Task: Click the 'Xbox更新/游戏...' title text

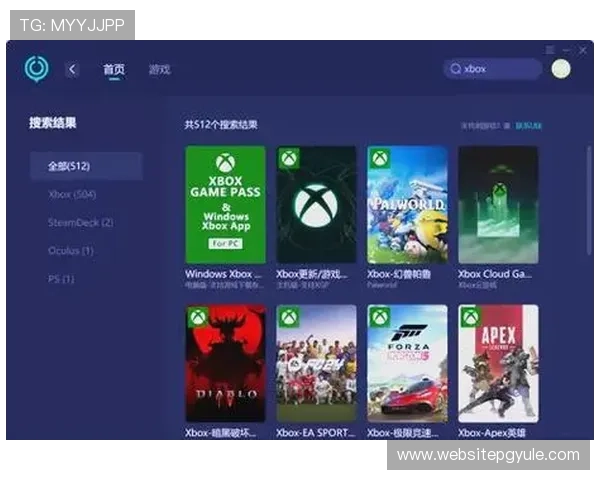Action: click(312, 274)
